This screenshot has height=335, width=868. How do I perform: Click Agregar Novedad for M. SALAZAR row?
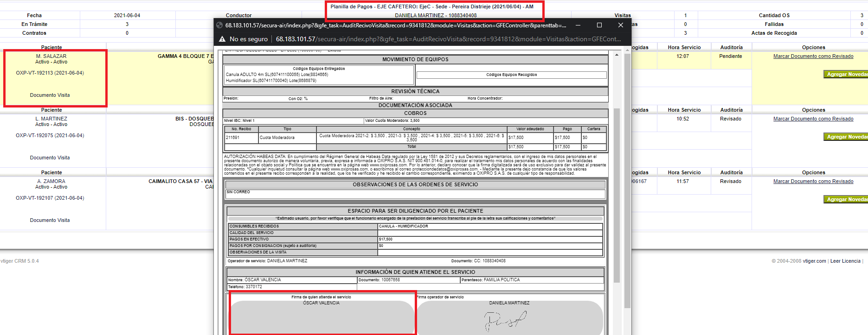click(846, 74)
